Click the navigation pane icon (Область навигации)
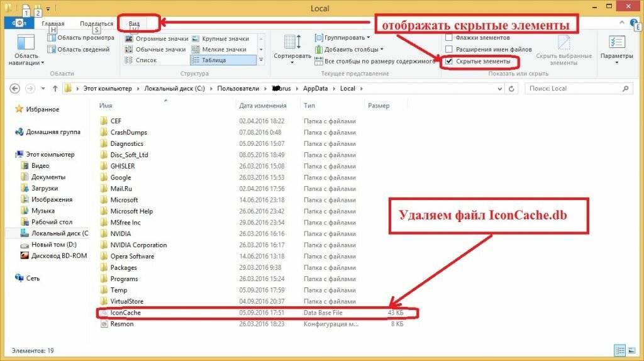Screen dimensions: 644x361 tap(26, 43)
